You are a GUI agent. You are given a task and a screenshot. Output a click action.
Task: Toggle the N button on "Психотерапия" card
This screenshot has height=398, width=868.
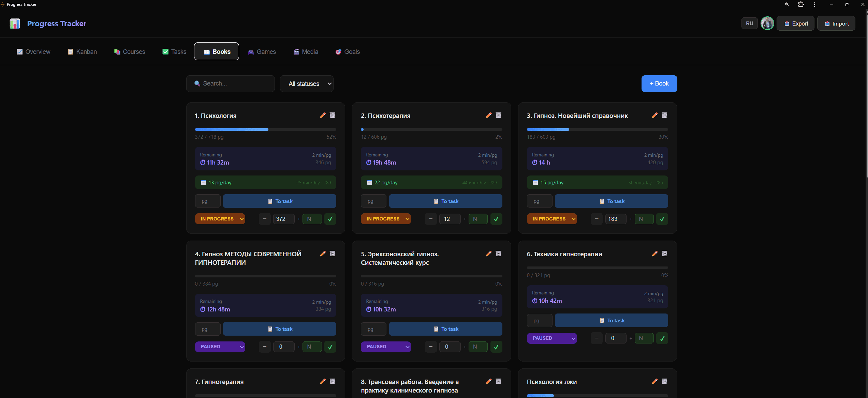coord(478,219)
